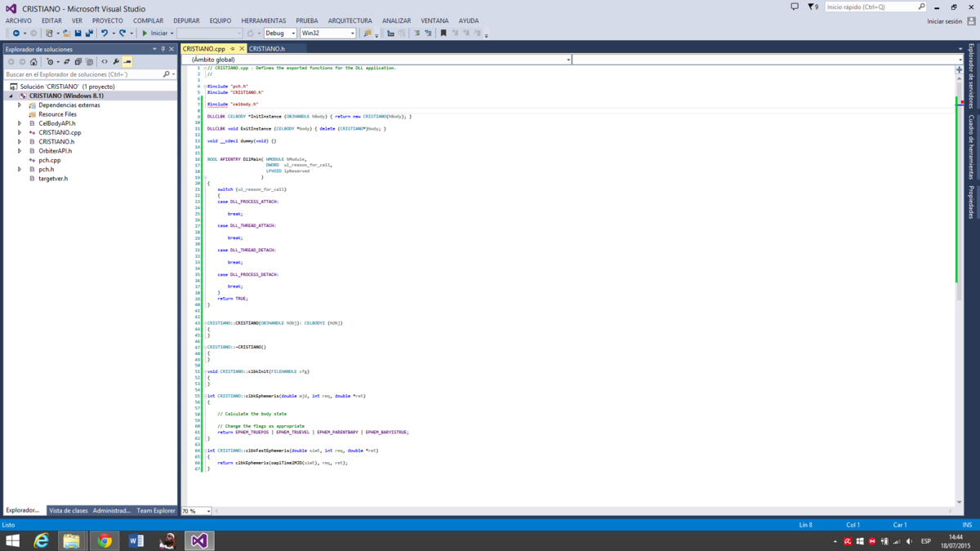Switch to Vista de clases tab
Screen dimensions: 980x551
[69, 511]
